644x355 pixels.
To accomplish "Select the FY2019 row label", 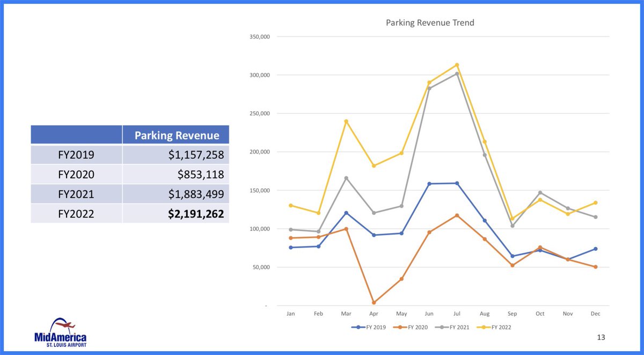I will click(76, 155).
